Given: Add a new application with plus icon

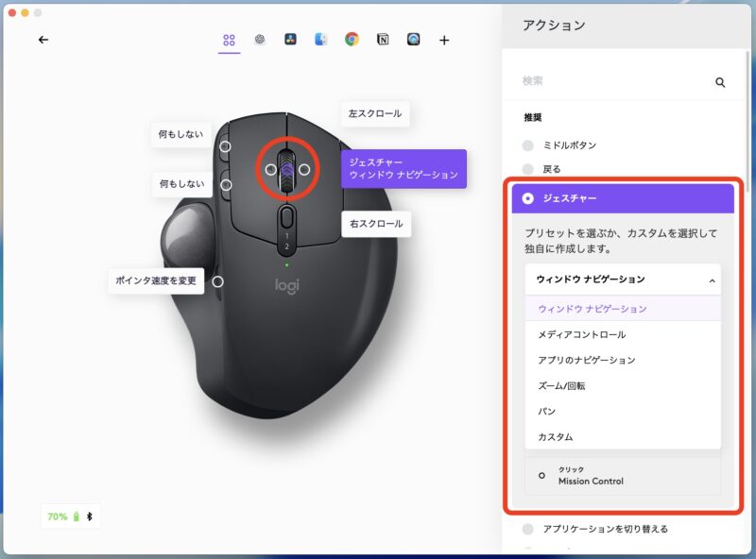Looking at the screenshot, I should (x=444, y=40).
